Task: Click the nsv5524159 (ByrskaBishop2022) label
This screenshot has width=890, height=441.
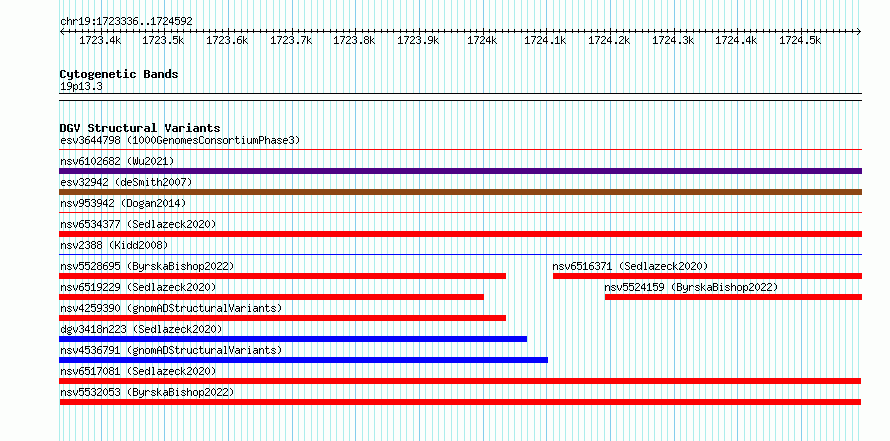Action: [691, 287]
